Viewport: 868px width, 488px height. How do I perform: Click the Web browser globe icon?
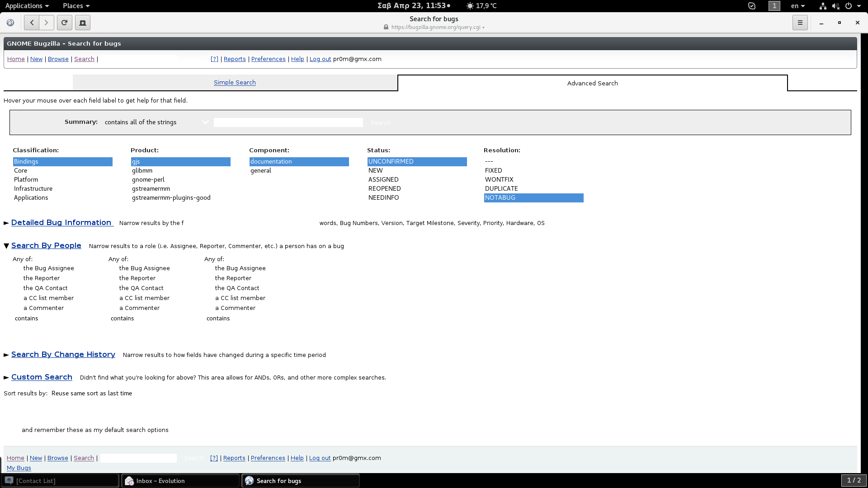(x=10, y=23)
